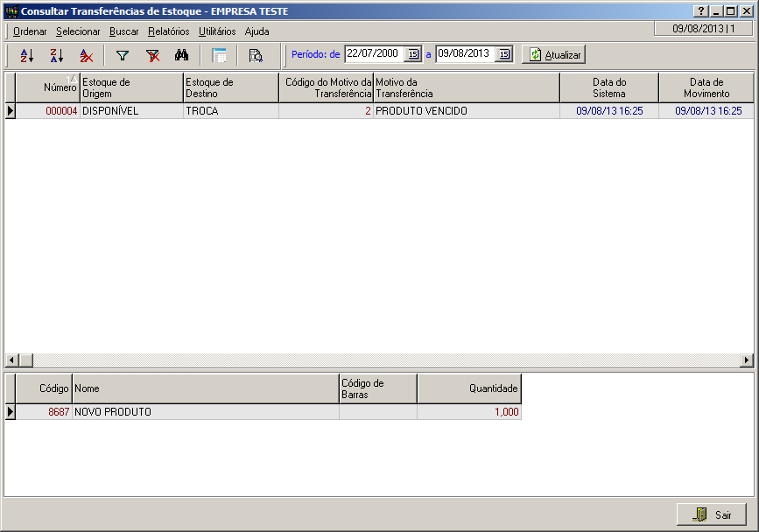The image size is (759, 532).
Task: Sort descending with the Z-A icon
Action: tap(56, 55)
